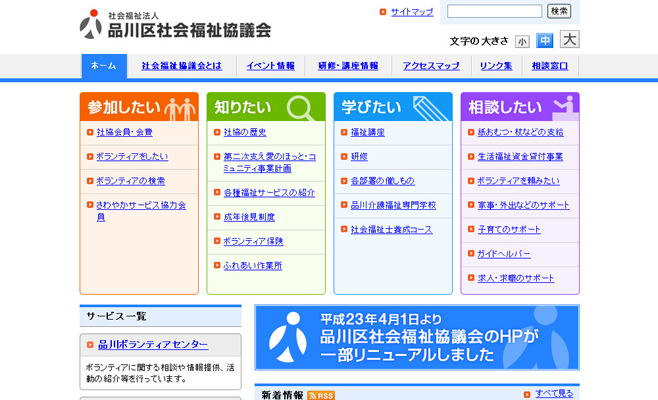
Task: Open アクセスマップ navigation item
Action: (431, 66)
